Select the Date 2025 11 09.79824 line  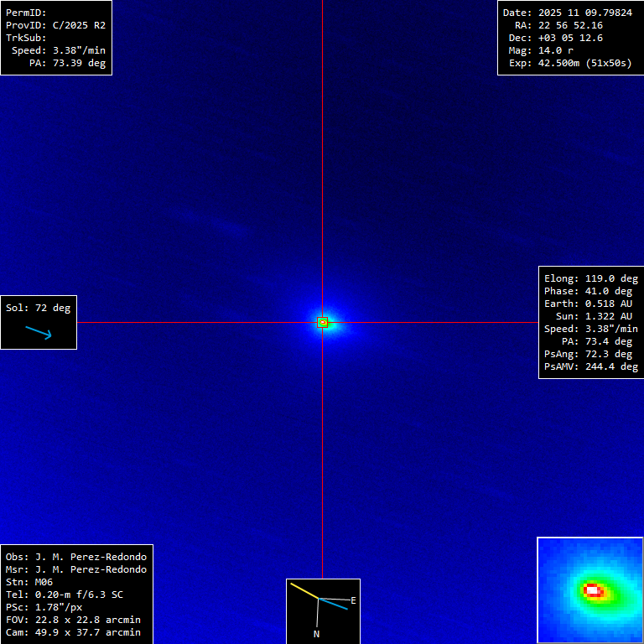tap(567, 13)
